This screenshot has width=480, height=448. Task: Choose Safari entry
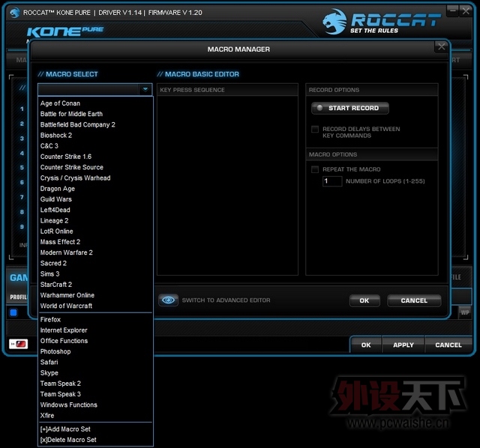(x=95, y=363)
